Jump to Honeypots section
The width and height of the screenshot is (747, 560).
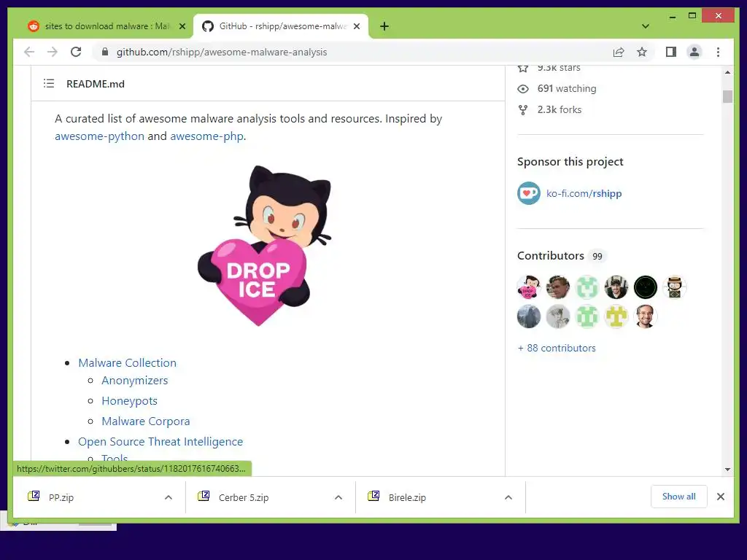[130, 401]
